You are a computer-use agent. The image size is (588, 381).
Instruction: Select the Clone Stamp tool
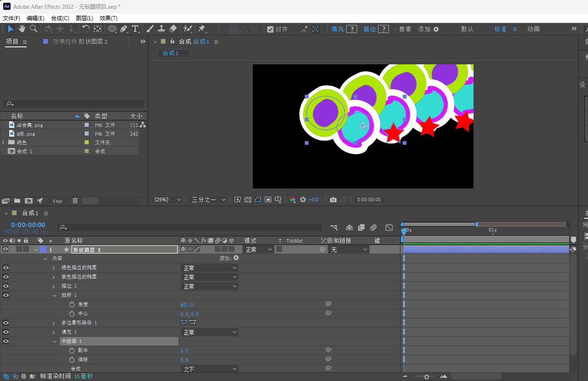tap(161, 29)
